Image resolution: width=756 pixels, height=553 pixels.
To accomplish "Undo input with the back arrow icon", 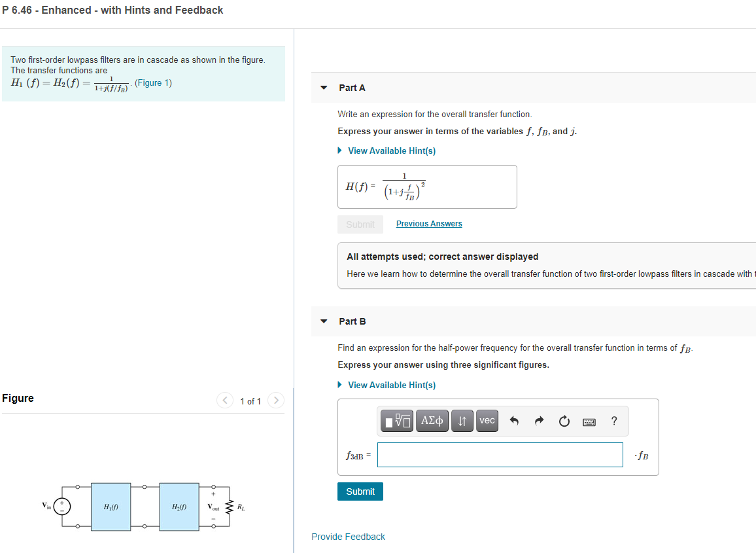I will (x=514, y=421).
